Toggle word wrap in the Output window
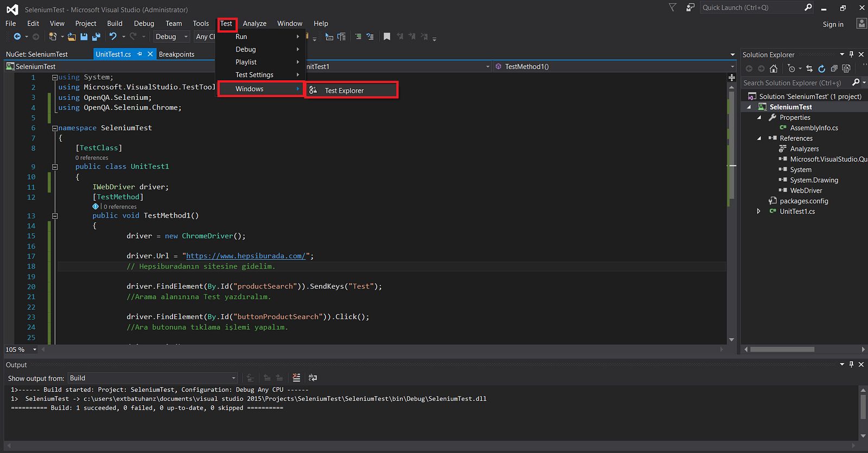 coord(313,378)
